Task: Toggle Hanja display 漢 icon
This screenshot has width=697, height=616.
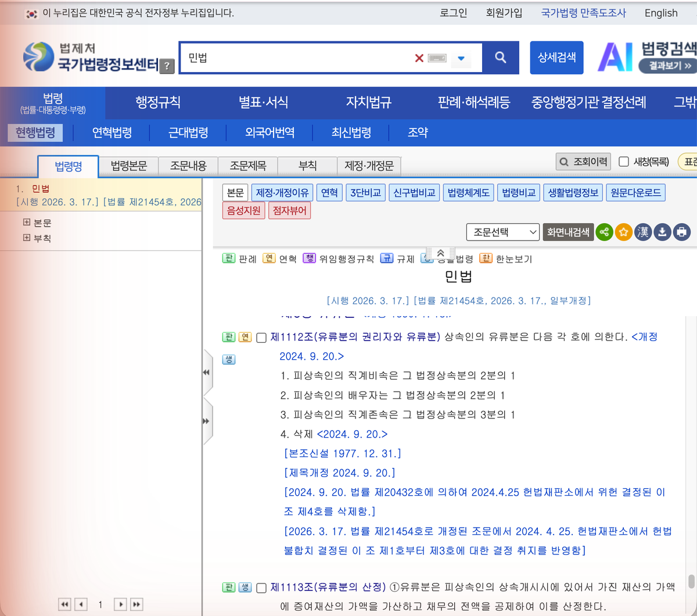Action: (643, 232)
